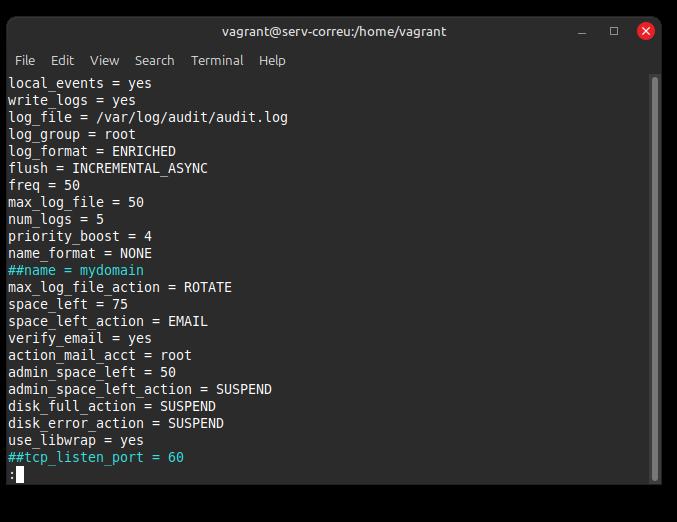Open the Terminal menu

[217, 60]
